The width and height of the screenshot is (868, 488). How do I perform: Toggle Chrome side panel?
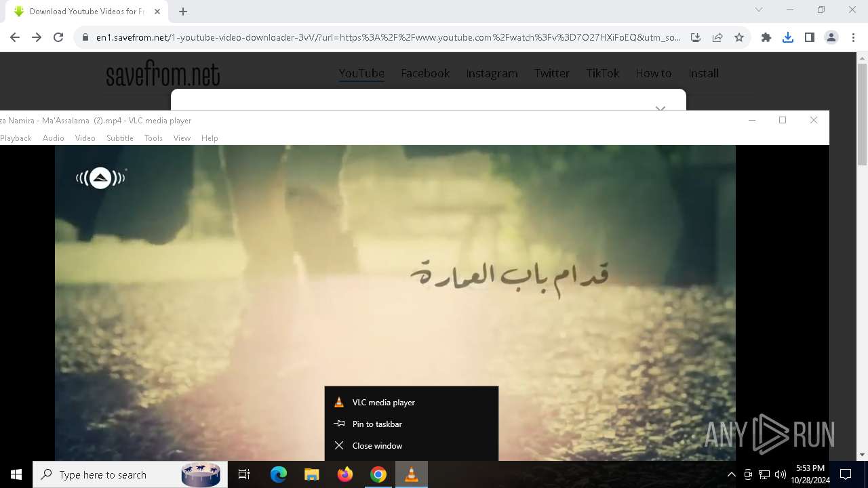[x=810, y=38]
